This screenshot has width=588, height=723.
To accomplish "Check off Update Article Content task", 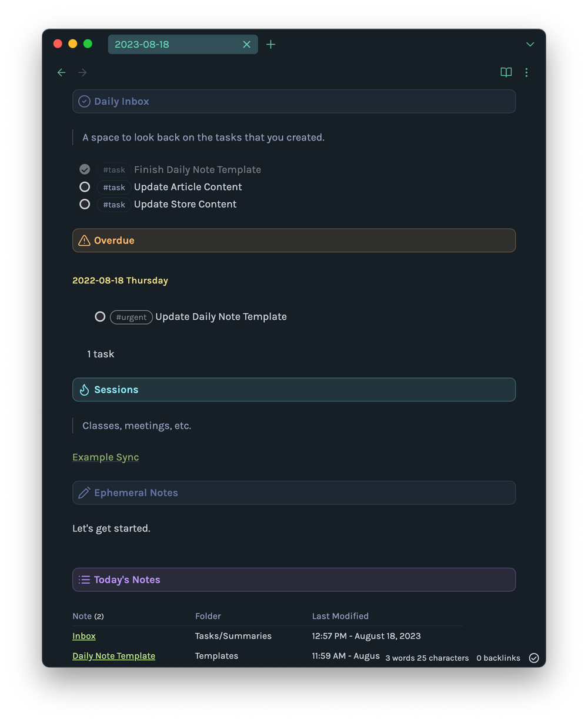I will click(x=85, y=187).
